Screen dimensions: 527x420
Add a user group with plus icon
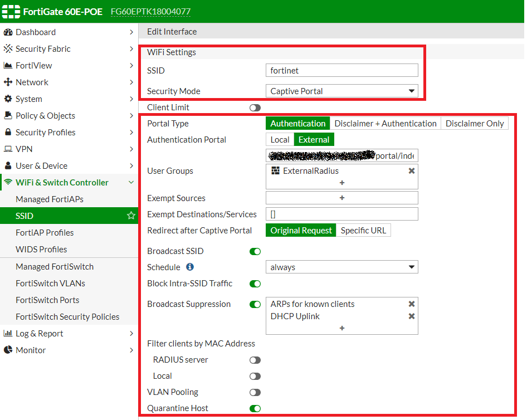tap(341, 183)
